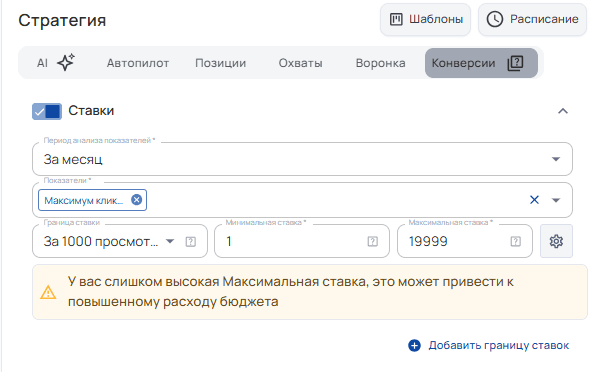Expand the Показатели dropdown arrow
Viewport: 602px width, 372px height.
(x=556, y=200)
